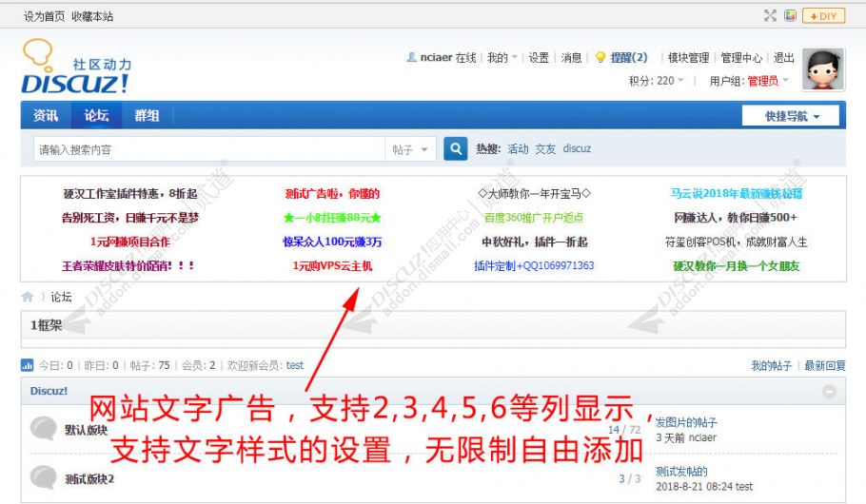Click 论坛 in the breadcrumb
This screenshot has height=504, width=866.
[x=61, y=297]
